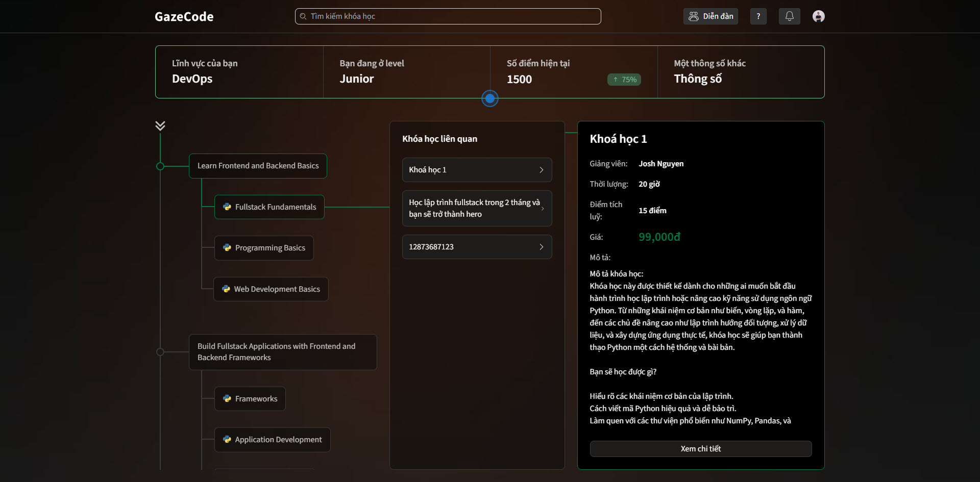
Task: Click the Python icon on Application Development
Action: (x=227, y=440)
